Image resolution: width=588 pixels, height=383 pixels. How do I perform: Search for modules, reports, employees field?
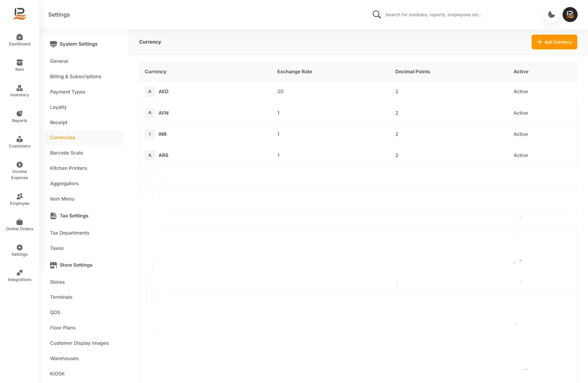[433, 15]
